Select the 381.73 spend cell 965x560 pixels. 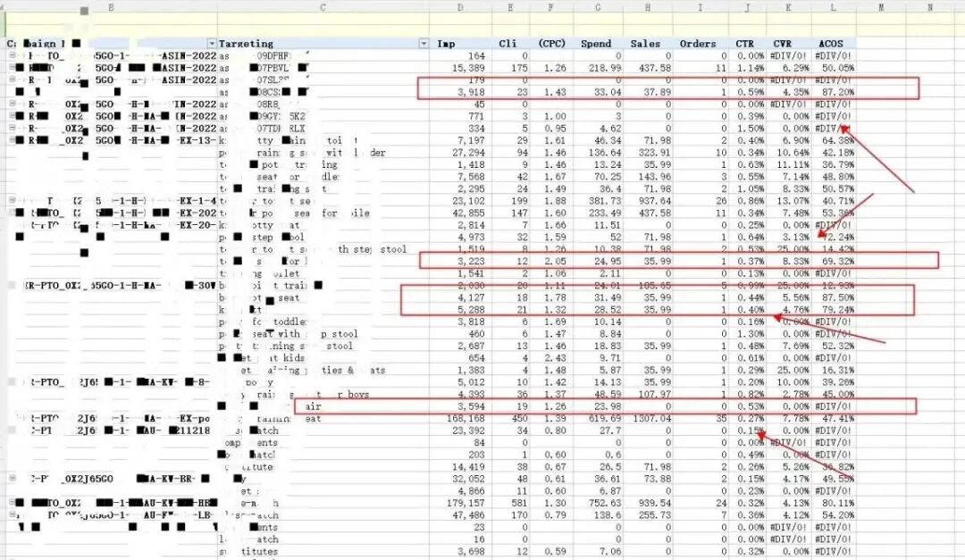coord(605,201)
